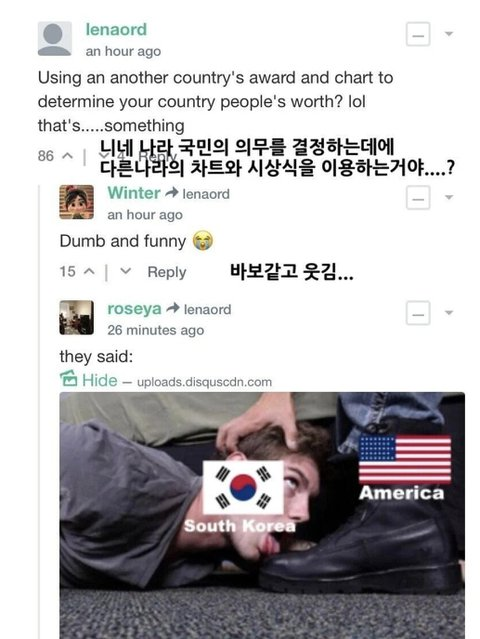Collapse lenaord's comment thread
The image size is (480, 639).
[418, 34]
